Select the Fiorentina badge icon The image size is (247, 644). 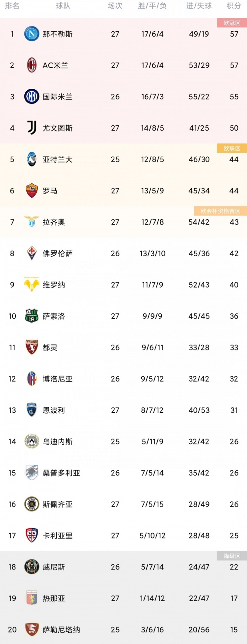click(32, 253)
